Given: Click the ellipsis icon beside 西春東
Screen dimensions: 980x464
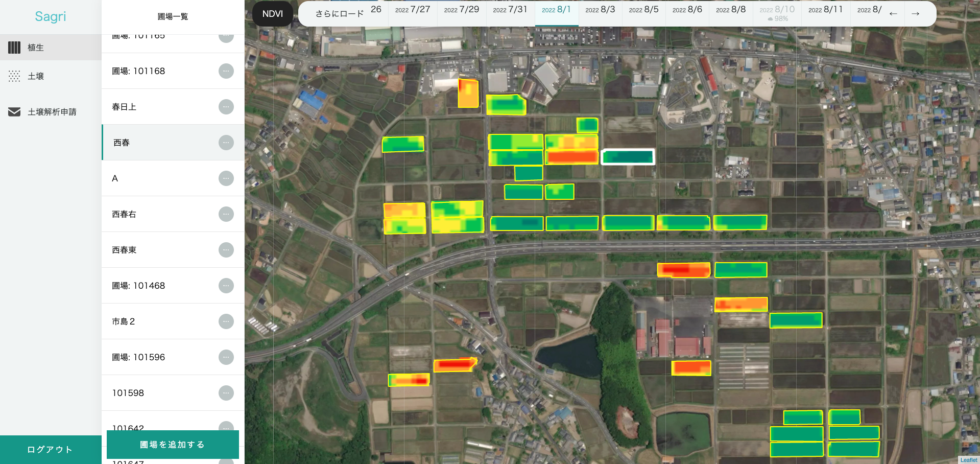Looking at the screenshot, I should point(226,250).
